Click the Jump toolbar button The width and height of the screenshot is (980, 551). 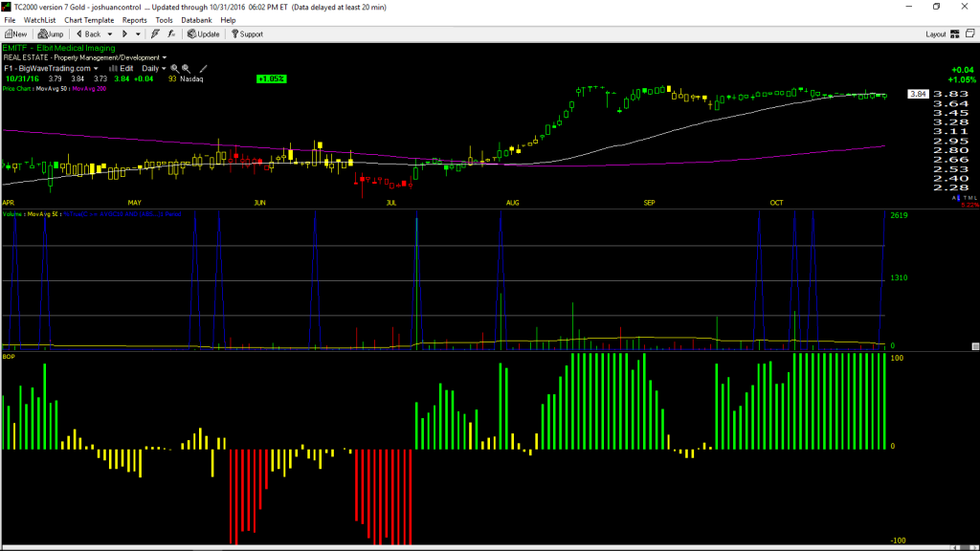coord(51,34)
